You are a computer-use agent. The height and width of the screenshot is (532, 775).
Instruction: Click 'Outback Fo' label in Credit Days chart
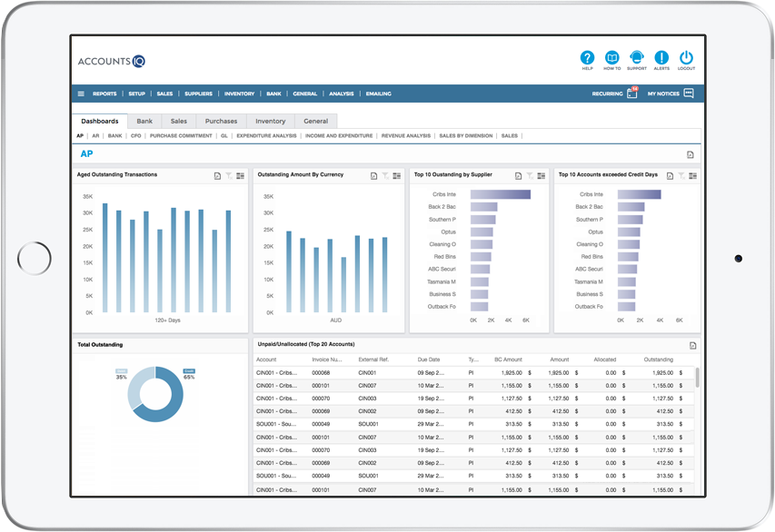click(x=589, y=307)
